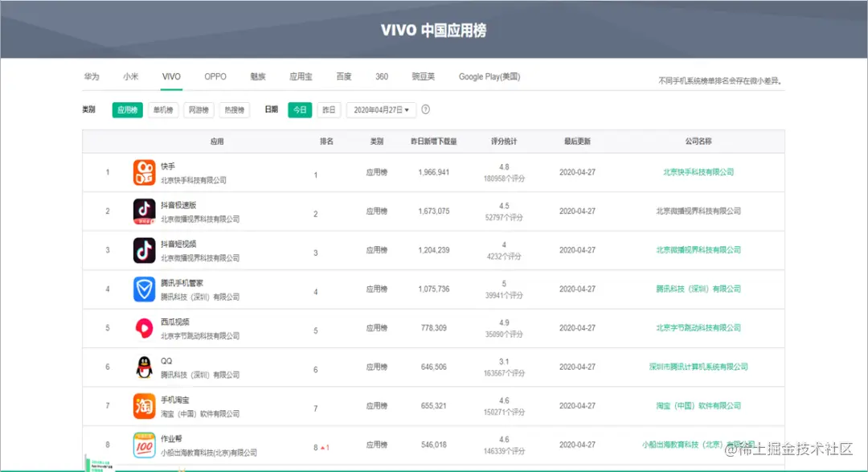Open company link 北京字节跳动科技有限公司

pos(698,328)
